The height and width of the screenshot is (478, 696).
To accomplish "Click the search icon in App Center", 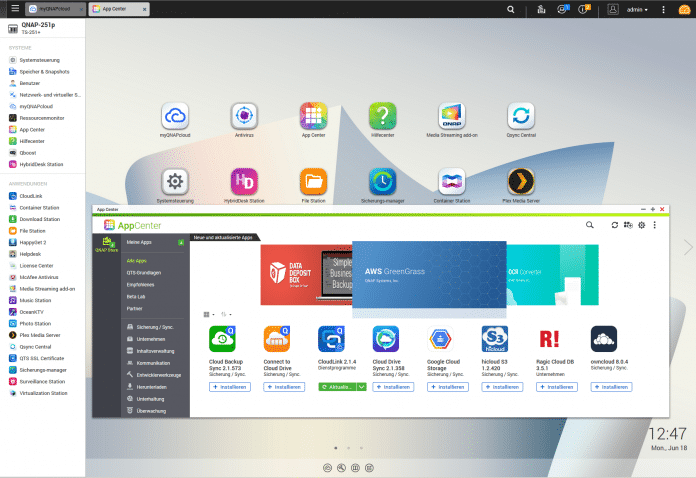I will click(589, 225).
